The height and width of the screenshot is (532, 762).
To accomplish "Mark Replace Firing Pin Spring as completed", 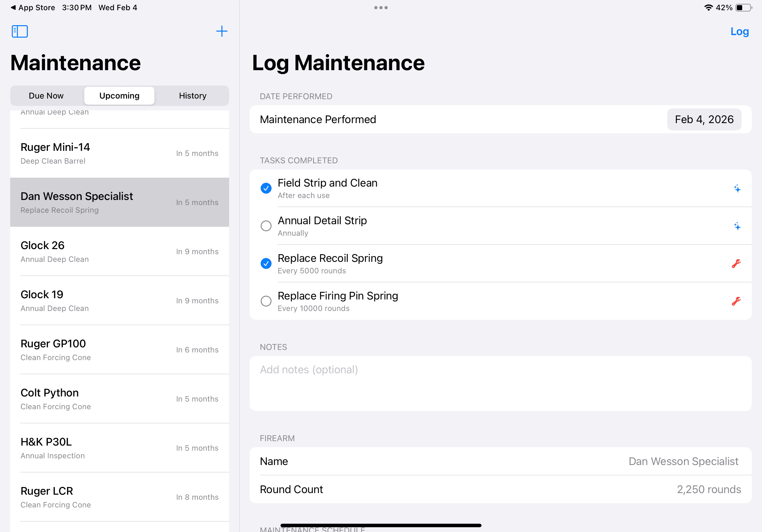I will click(266, 301).
